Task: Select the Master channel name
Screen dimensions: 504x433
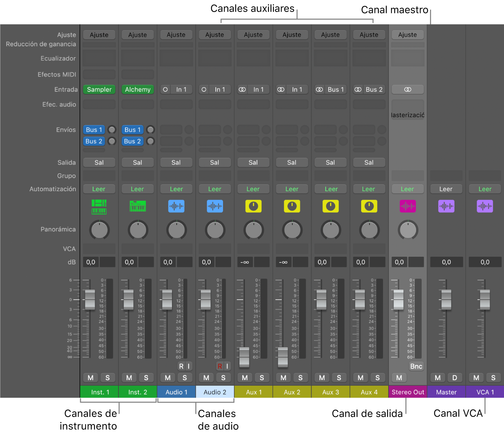Action: point(446,392)
